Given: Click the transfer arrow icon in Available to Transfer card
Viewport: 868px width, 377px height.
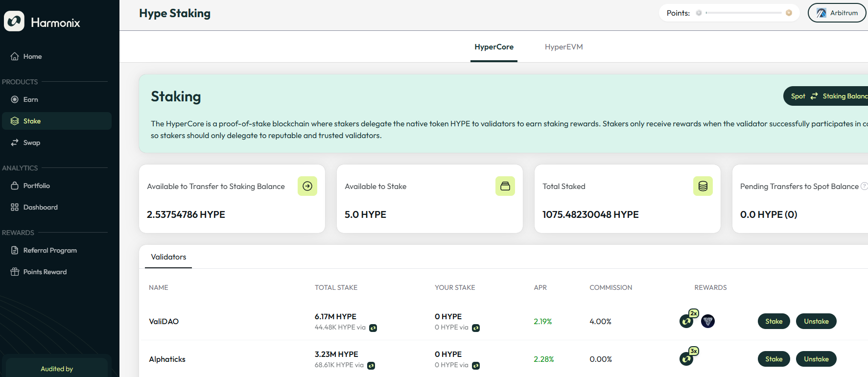Looking at the screenshot, I should point(307,186).
